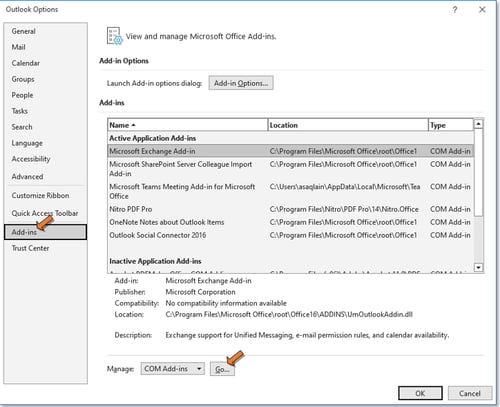The height and width of the screenshot is (407, 500).
Task: Click the Location column header
Action: point(348,125)
